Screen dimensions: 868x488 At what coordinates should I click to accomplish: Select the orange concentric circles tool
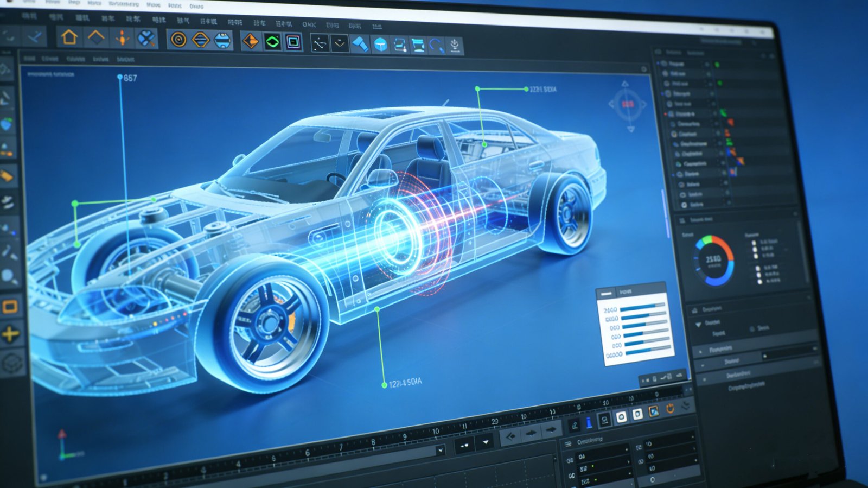click(x=178, y=39)
